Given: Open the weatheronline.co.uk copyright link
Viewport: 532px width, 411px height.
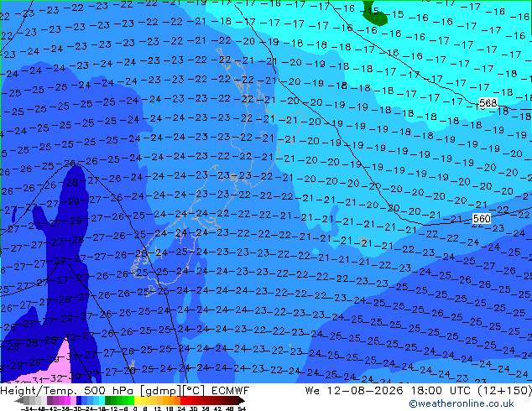Looking at the screenshot, I should point(462,403).
